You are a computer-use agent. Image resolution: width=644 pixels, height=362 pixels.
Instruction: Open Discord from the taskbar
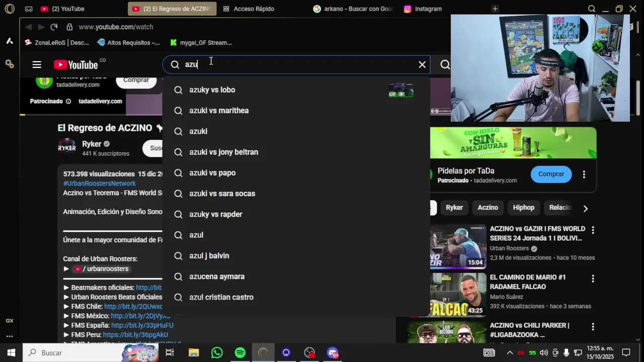point(333,352)
